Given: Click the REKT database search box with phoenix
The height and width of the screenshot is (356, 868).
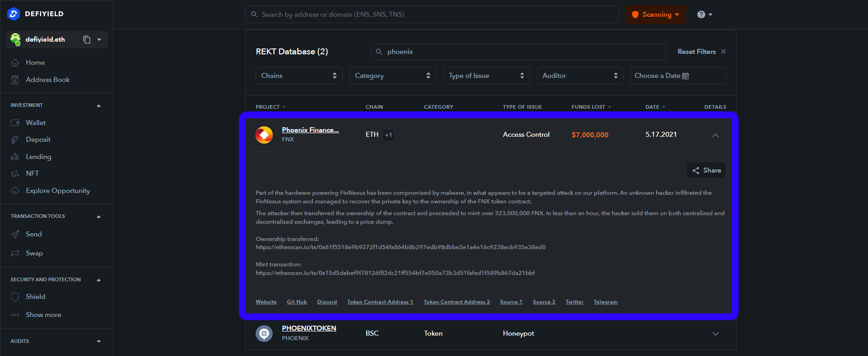Looking at the screenshot, I should (518, 52).
